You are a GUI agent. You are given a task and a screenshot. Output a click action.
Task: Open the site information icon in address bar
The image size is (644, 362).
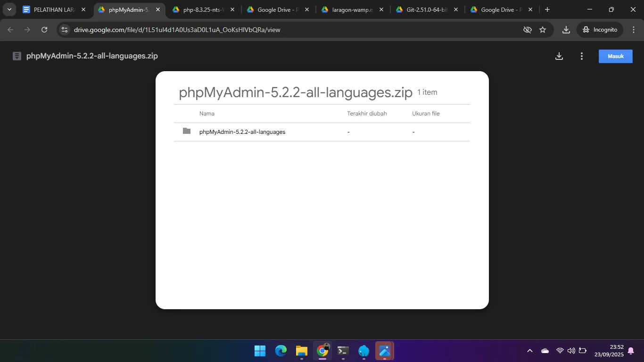pos(65,30)
